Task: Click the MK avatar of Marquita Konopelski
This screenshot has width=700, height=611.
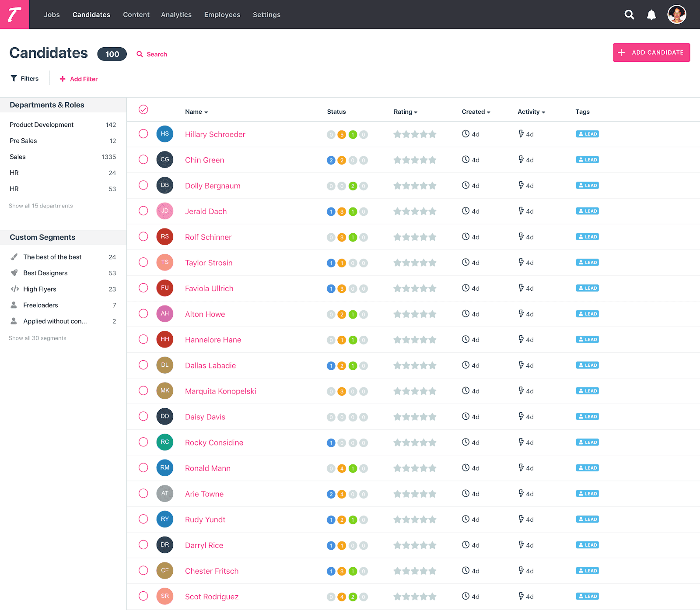Action: [165, 391]
